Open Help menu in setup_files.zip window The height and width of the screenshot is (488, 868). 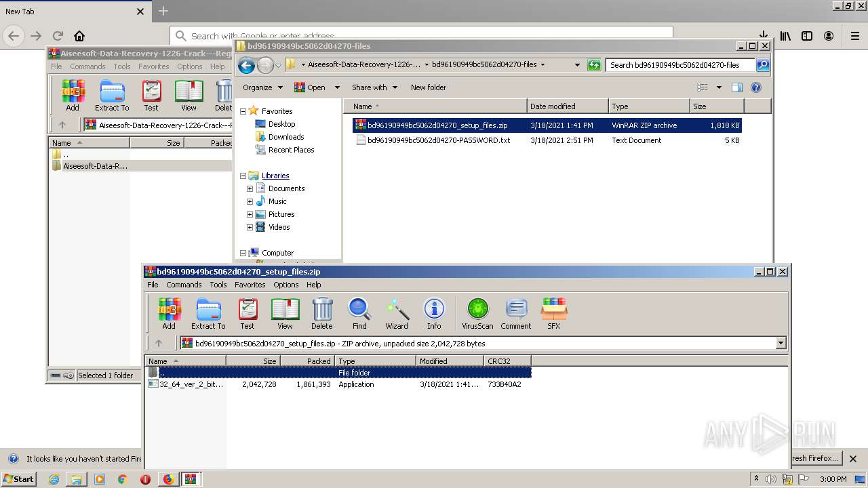pos(313,285)
